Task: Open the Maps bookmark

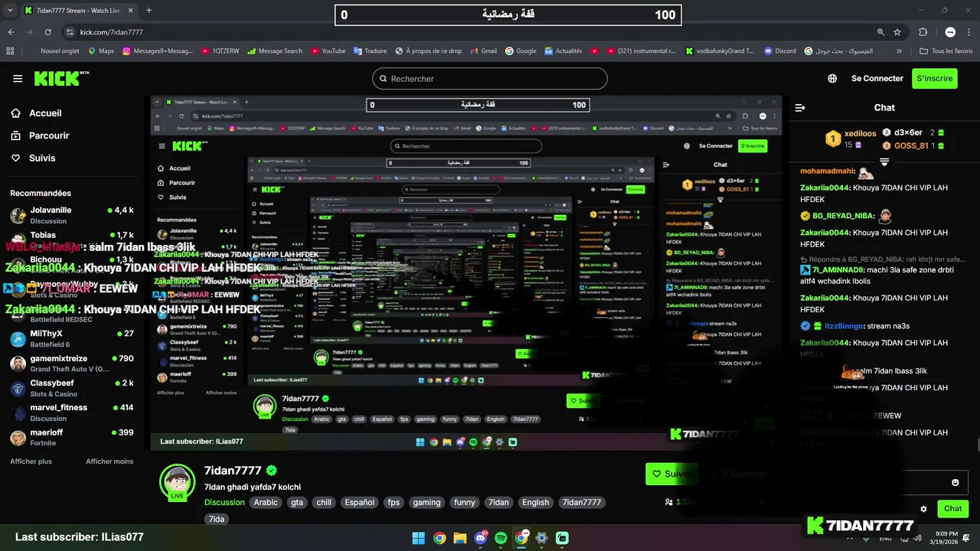Action: tap(101, 51)
